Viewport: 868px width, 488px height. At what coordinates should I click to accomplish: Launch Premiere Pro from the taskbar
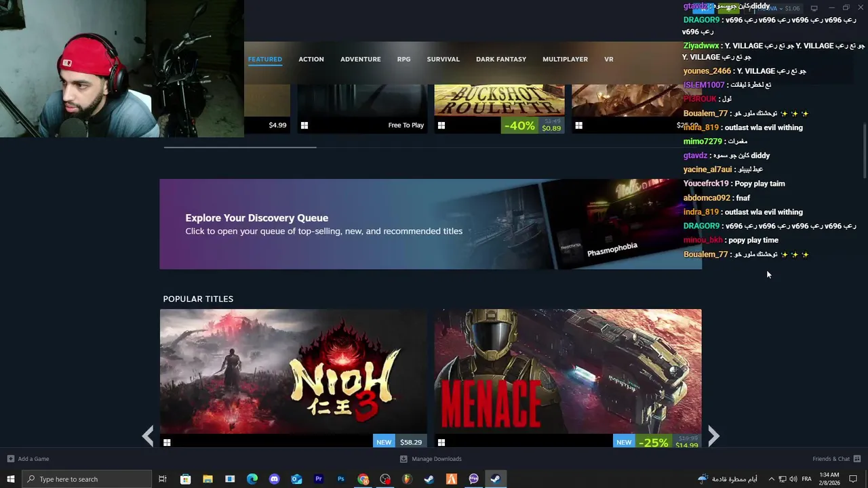click(319, 479)
